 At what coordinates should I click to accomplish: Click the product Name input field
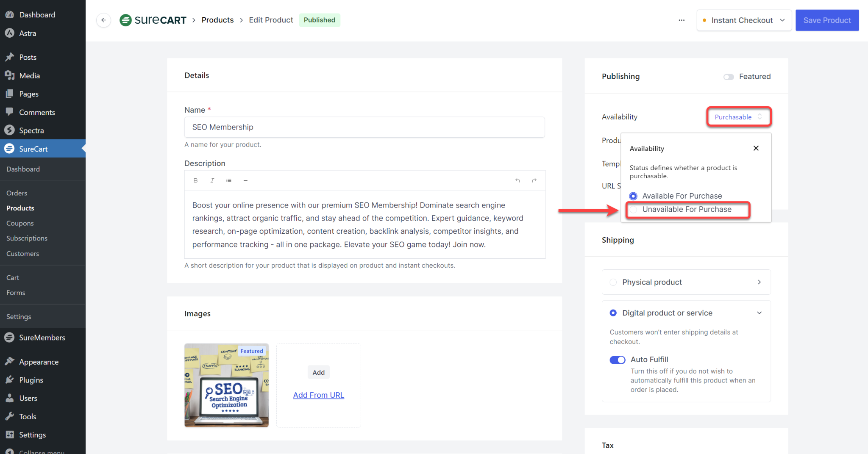tap(364, 127)
